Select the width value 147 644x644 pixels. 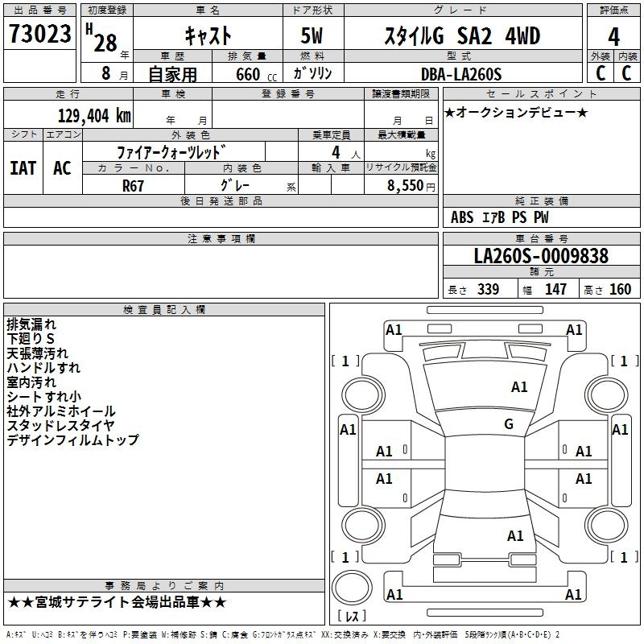coord(555,289)
